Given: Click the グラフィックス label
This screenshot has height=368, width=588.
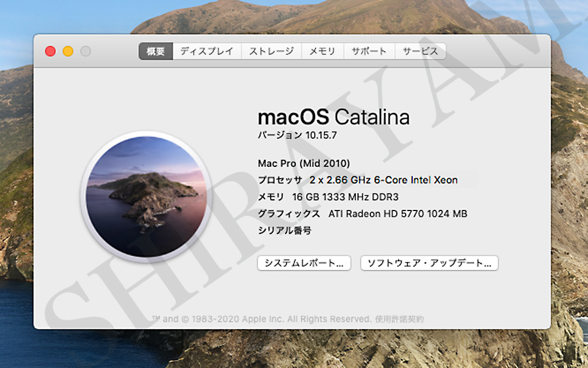Looking at the screenshot, I should pyautogui.click(x=289, y=214).
